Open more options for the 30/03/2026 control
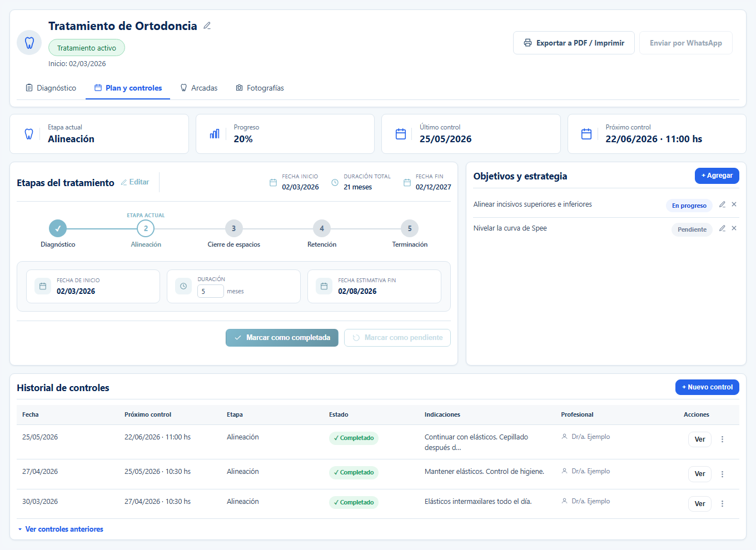756x550 pixels. tap(722, 504)
